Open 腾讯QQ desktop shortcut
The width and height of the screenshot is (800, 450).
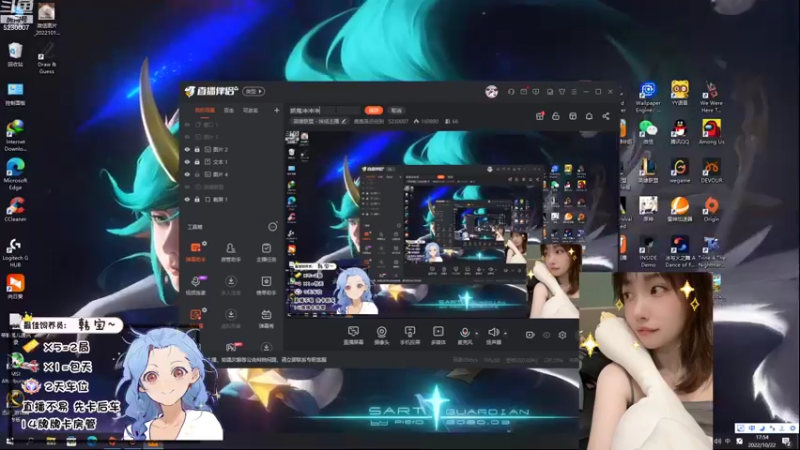click(680, 132)
